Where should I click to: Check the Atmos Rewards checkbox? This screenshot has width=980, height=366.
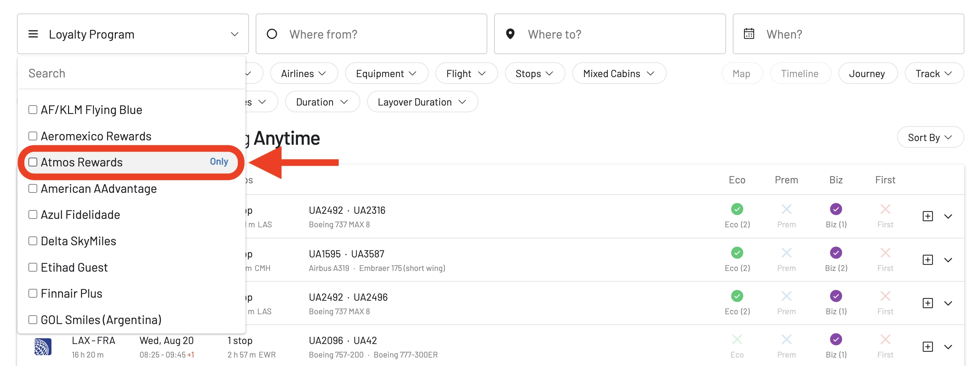click(x=33, y=162)
